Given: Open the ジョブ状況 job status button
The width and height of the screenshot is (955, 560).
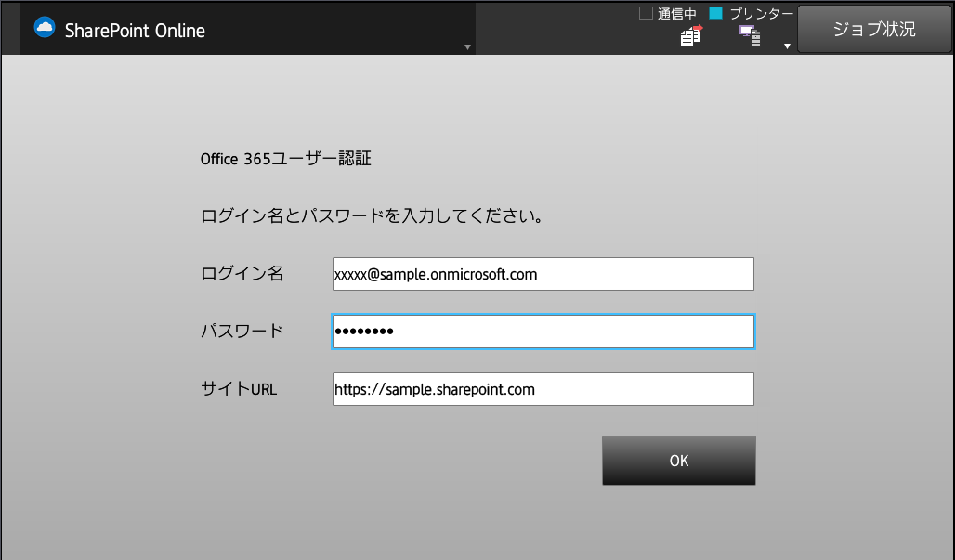Looking at the screenshot, I should coord(874,29).
